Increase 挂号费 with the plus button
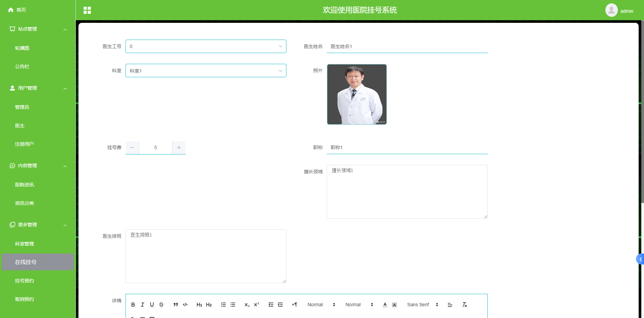The width and height of the screenshot is (644, 318). pos(179,148)
